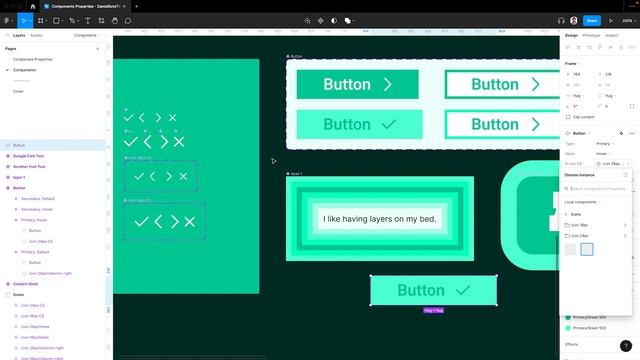This screenshot has width=640, height=360.
Task: Switch to the Layers tab
Action: [x=19, y=36]
